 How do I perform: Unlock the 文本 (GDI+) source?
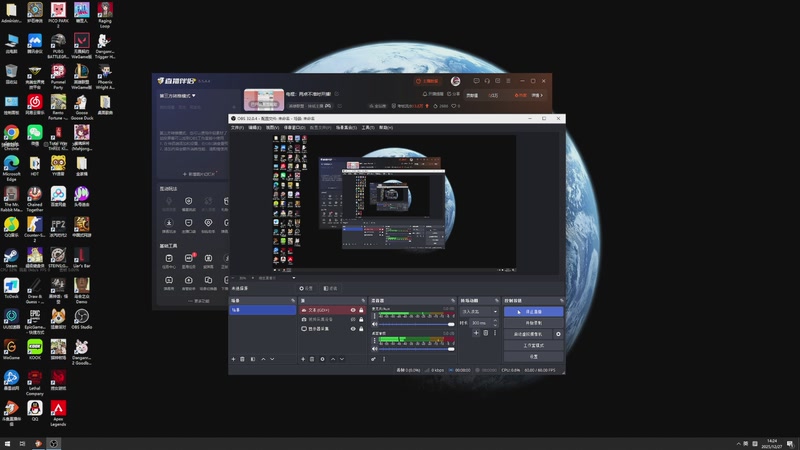[x=361, y=310]
